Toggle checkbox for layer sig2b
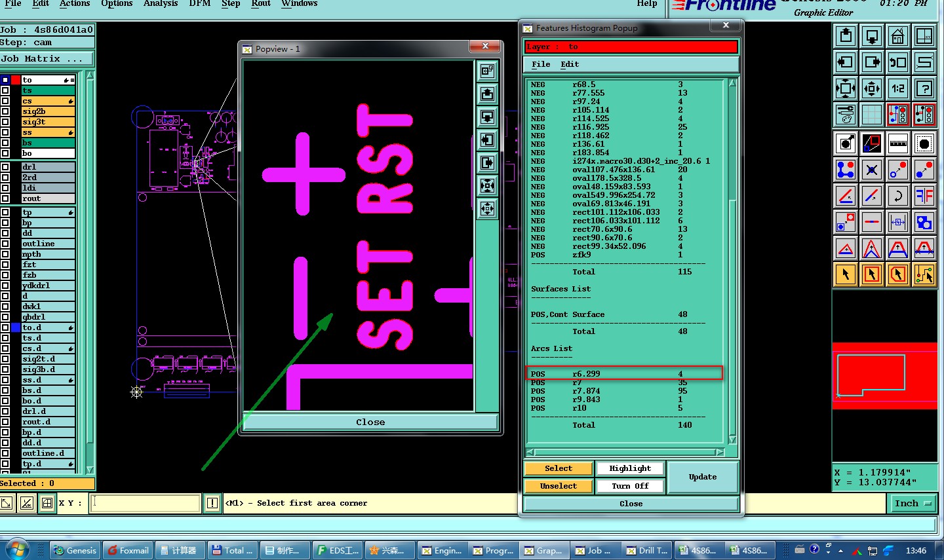This screenshot has width=944, height=560. 5,111
